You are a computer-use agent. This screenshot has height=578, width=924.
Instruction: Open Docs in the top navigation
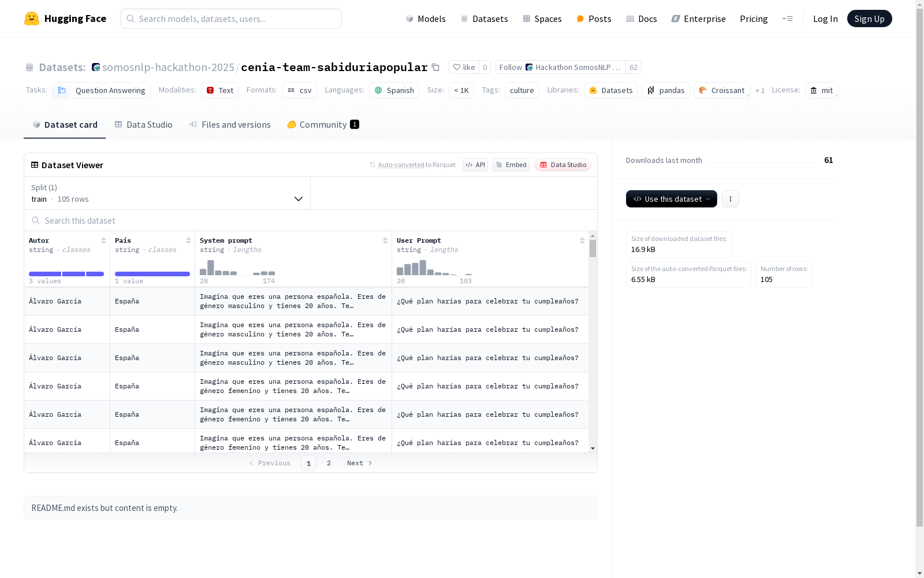point(642,18)
